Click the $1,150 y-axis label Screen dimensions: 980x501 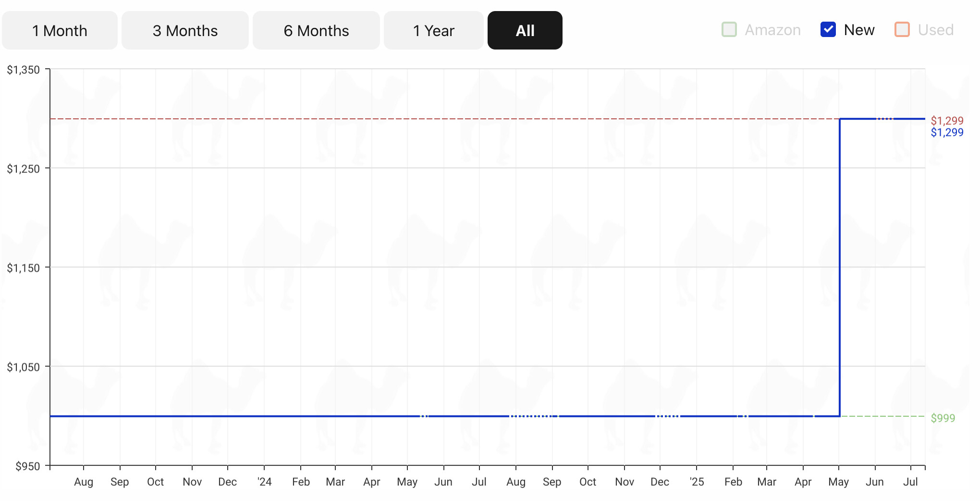(x=23, y=268)
